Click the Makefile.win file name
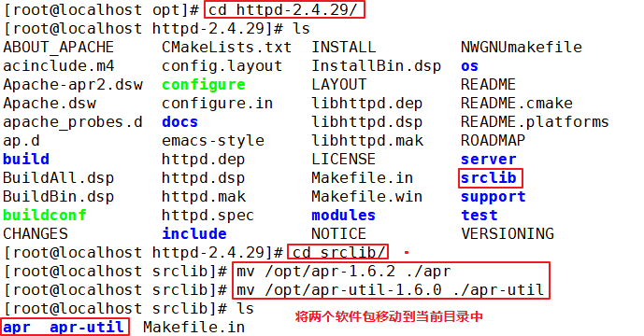 click(366, 197)
